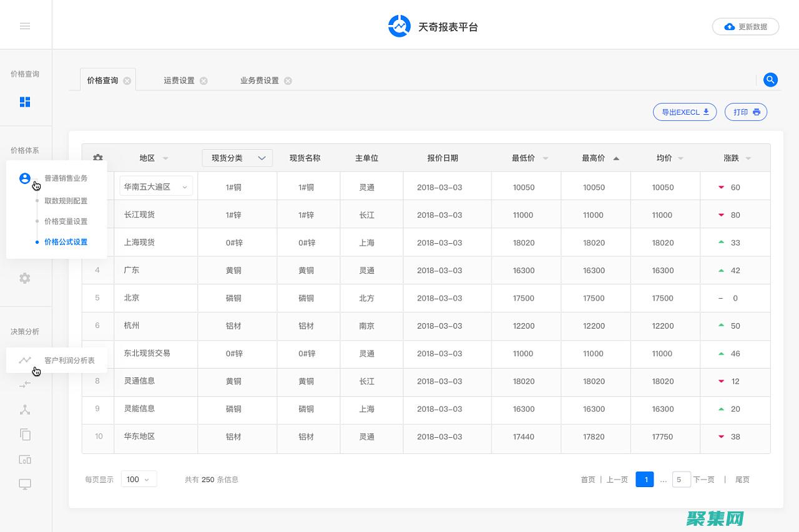The height and width of the screenshot is (532, 799).
Task: Open the table column settings gear icon
Action: click(x=97, y=158)
